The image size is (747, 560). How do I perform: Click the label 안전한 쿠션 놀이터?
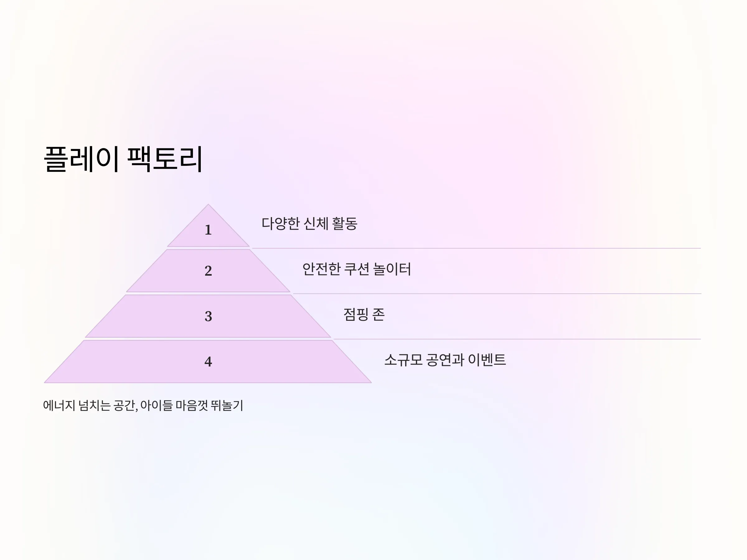click(357, 269)
